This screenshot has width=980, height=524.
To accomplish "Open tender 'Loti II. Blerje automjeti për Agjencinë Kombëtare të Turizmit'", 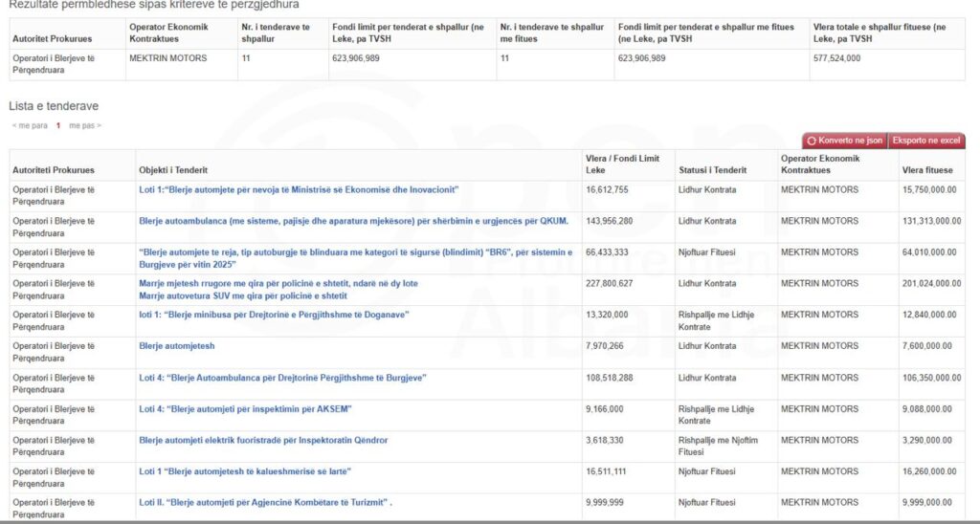I will point(266,502).
